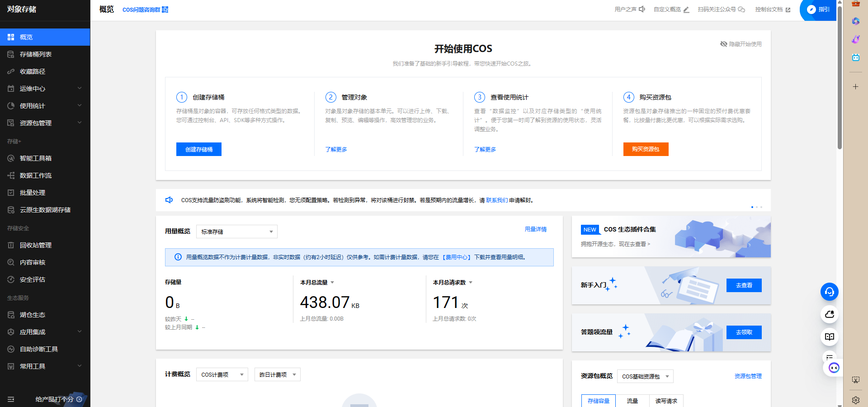Click 用户之声 speaker icon

click(x=642, y=9)
